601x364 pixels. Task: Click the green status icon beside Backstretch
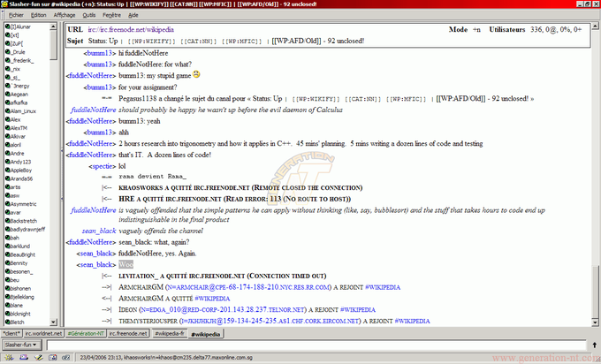7,220
